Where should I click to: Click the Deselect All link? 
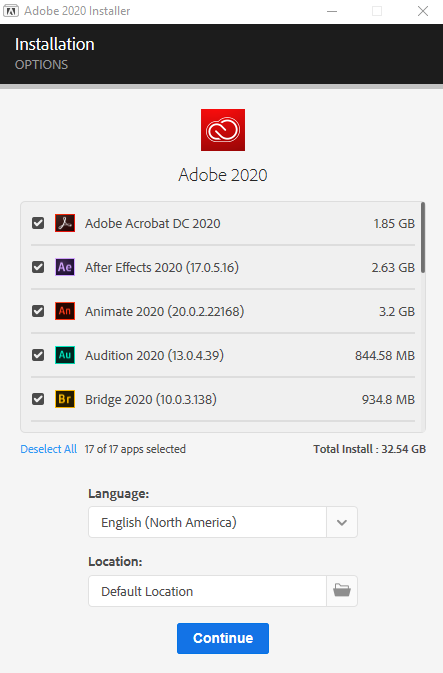point(49,449)
